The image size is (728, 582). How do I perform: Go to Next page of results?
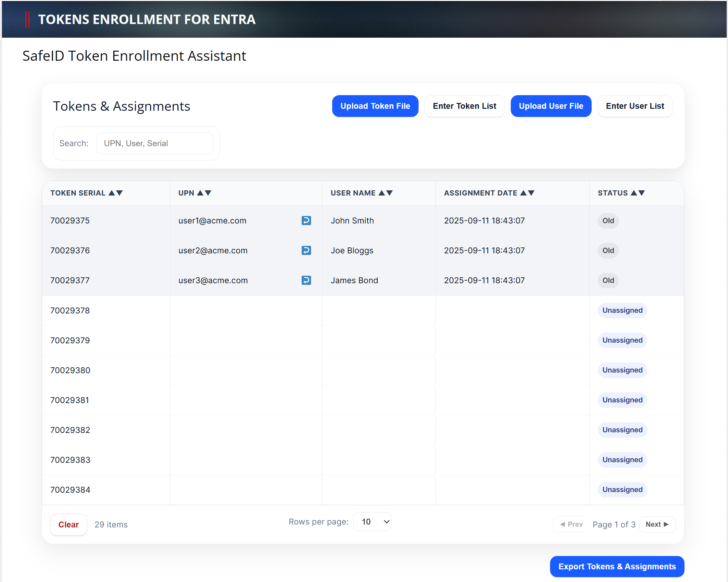tap(657, 524)
